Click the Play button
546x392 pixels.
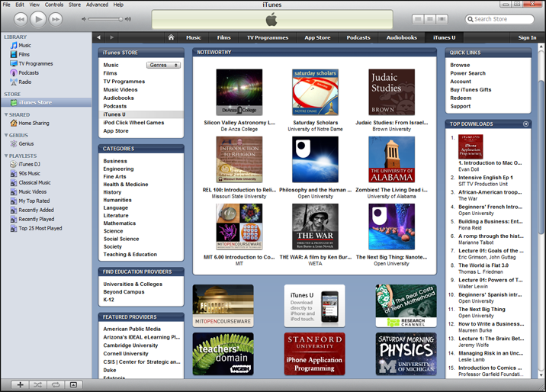coord(38,19)
